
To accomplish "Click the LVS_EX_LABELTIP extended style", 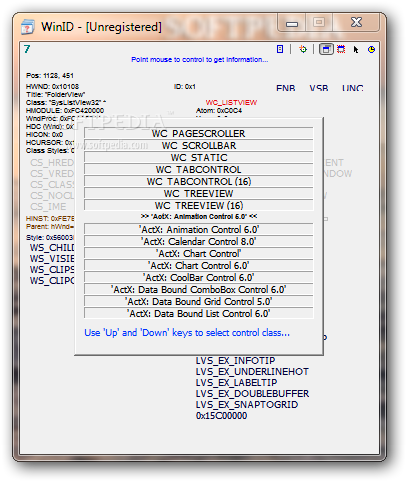I will [236, 383].
